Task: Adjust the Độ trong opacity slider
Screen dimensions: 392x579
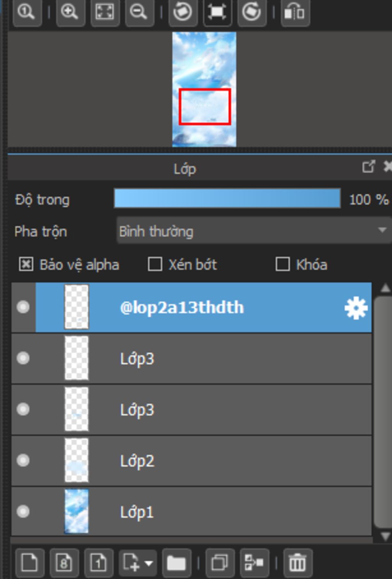Action: click(x=227, y=198)
